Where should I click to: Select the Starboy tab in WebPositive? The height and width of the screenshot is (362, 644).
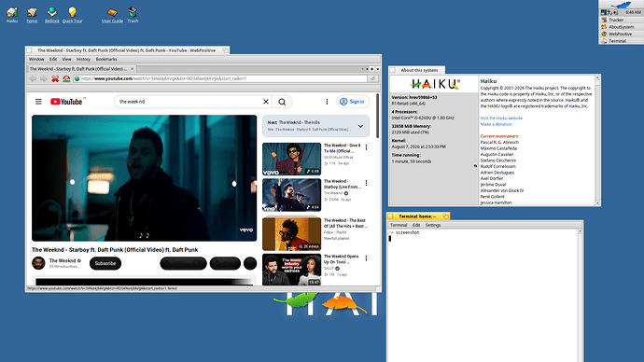coord(81,69)
